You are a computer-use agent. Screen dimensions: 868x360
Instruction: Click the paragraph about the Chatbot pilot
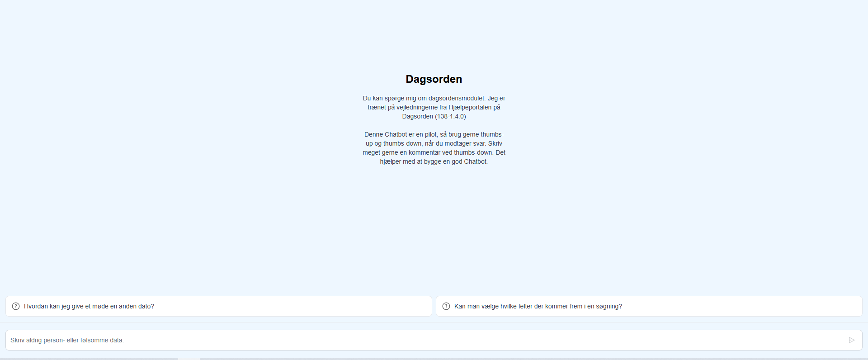click(x=434, y=148)
